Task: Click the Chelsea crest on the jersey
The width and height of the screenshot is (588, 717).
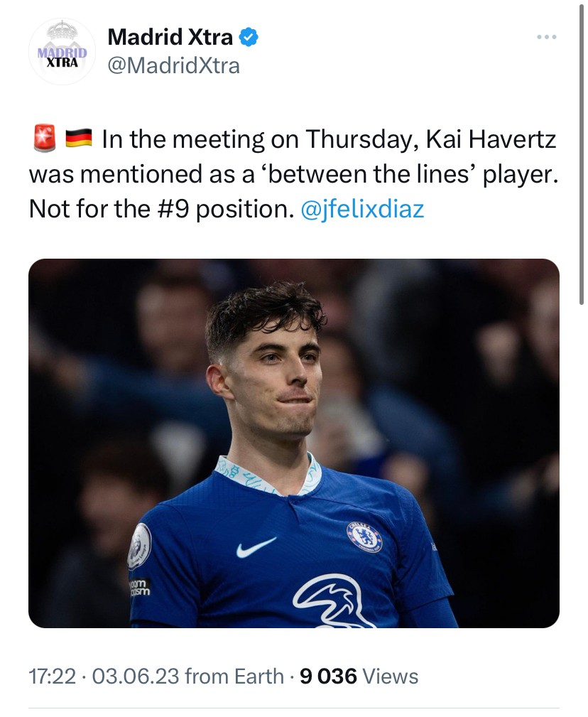Action: coord(364,537)
